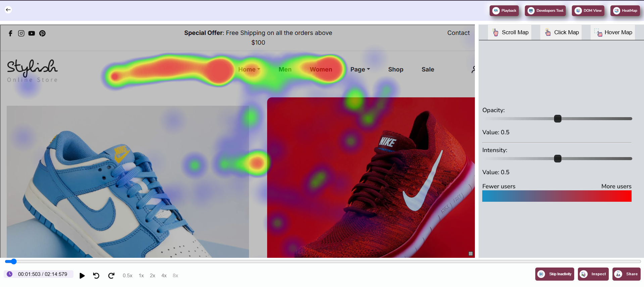Set playback speed to 8x
Viewport: 644px width, 287px height.
point(175,276)
